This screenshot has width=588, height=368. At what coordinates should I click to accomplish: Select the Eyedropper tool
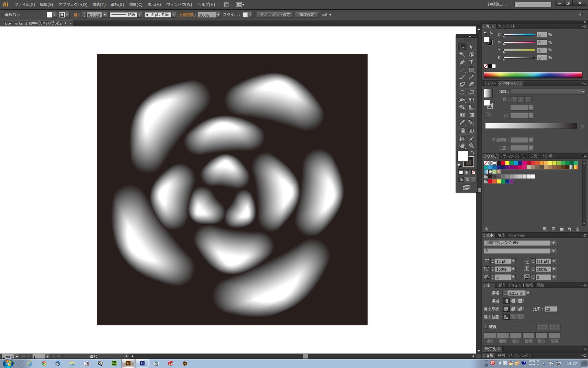(x=462, y=122)
